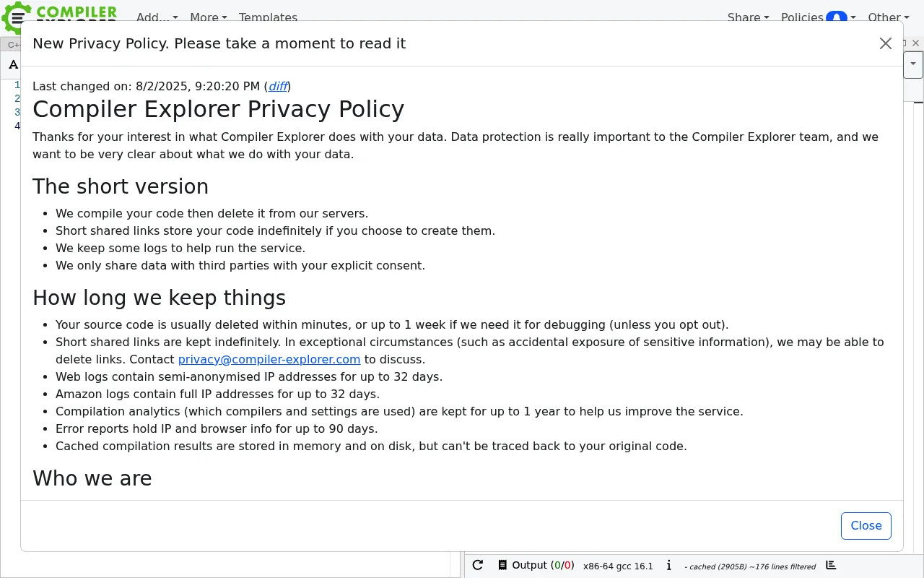
Task: Click the Close button at dialog bottom
Action: (866, 526)
